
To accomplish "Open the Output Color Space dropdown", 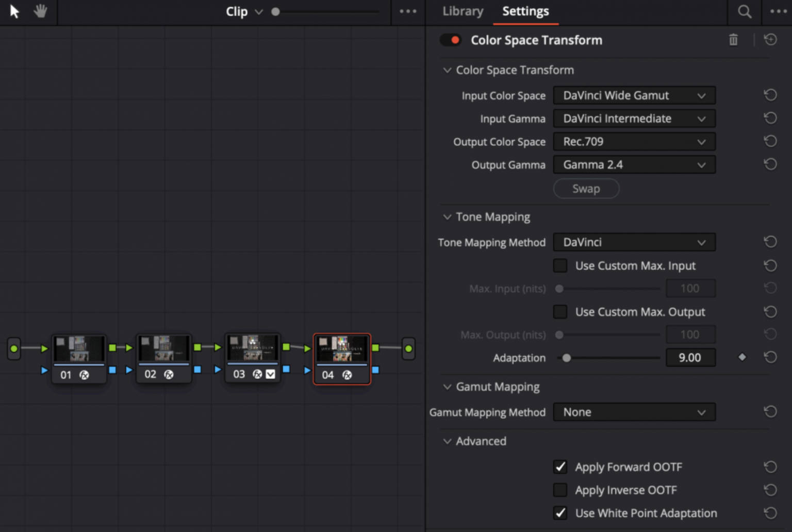I will point(634,142).
